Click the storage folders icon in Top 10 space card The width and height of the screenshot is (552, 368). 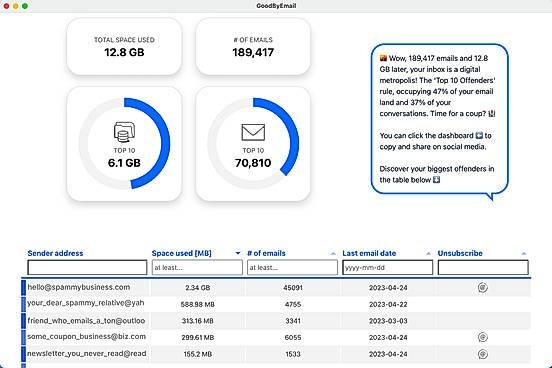(124, 132)
